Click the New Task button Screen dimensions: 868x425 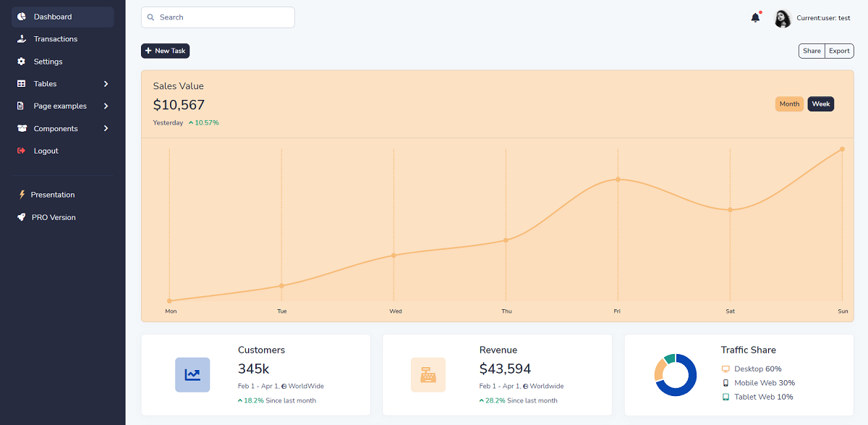(165, 51)
